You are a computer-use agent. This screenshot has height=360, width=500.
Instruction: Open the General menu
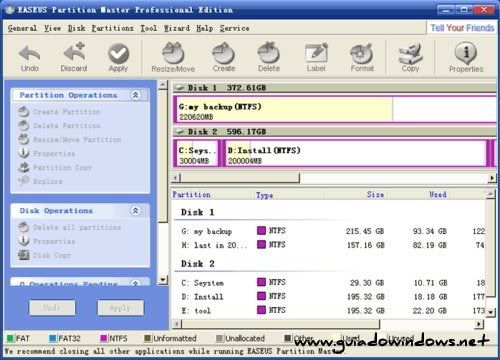[x=22, y=28]
